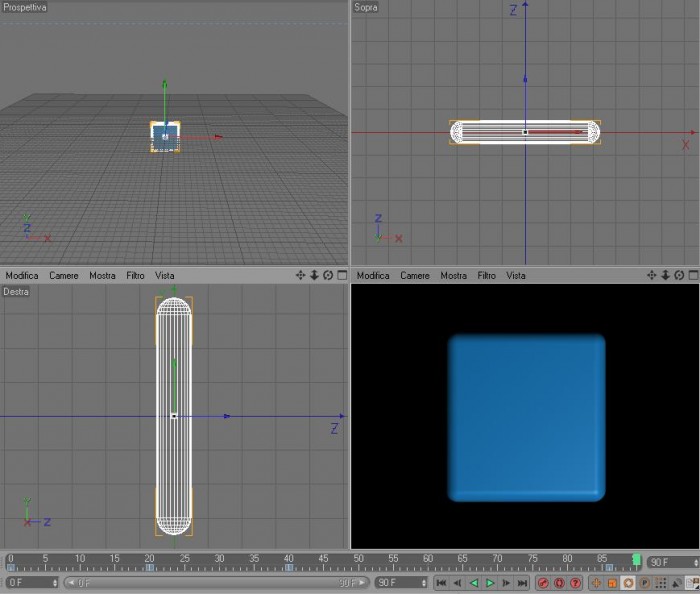The width and height of the screenshot is (700, 594).
Task: Open Filtro menu of the render viewport
Action: 487,275
